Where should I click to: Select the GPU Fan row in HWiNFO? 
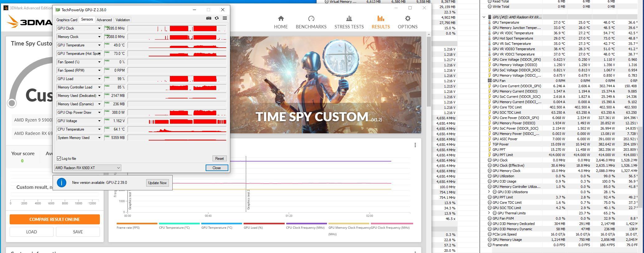coord(562,81)
